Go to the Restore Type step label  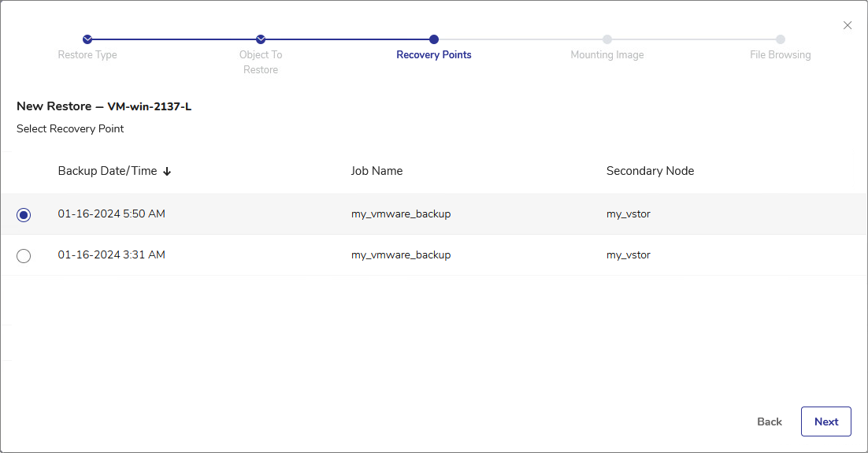coord(87,55)
